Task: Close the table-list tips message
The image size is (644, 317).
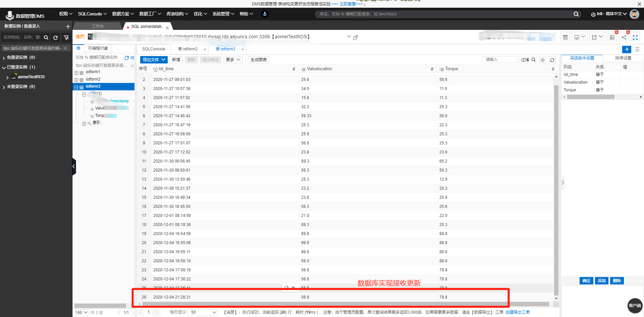Action: (132, 66)
